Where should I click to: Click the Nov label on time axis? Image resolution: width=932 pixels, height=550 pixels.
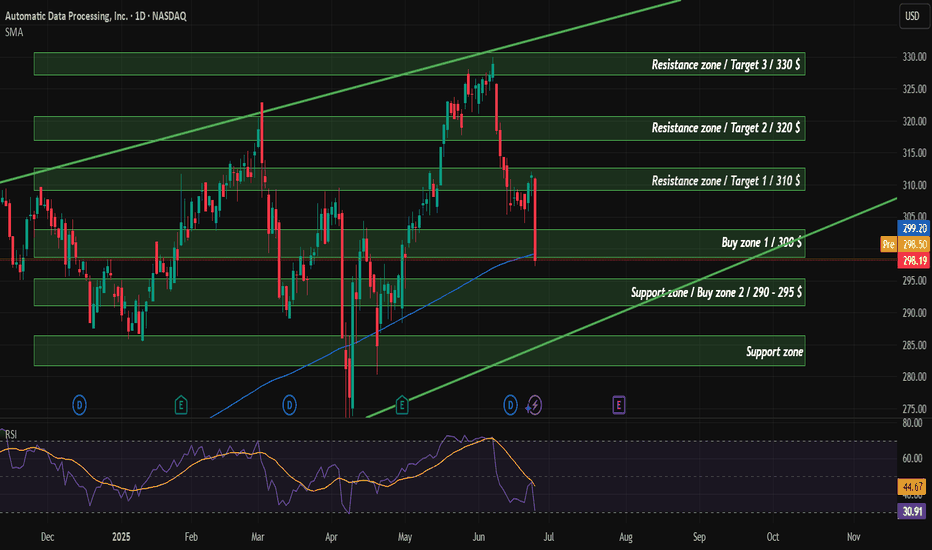[854, 537]
